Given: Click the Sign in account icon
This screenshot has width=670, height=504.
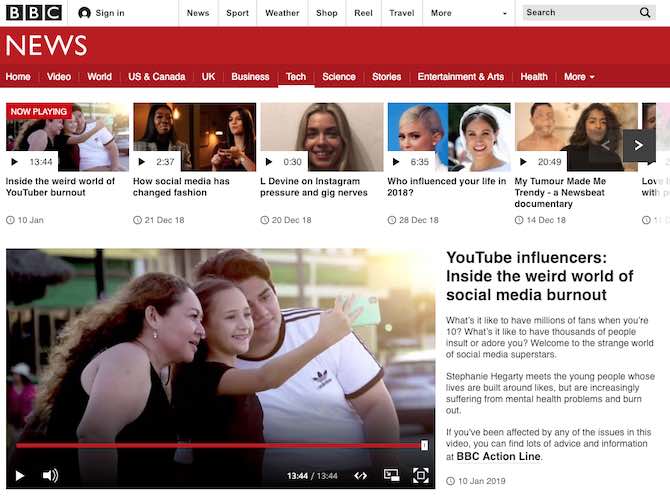Looking at the screenshot, I should (x=85, y=13).
